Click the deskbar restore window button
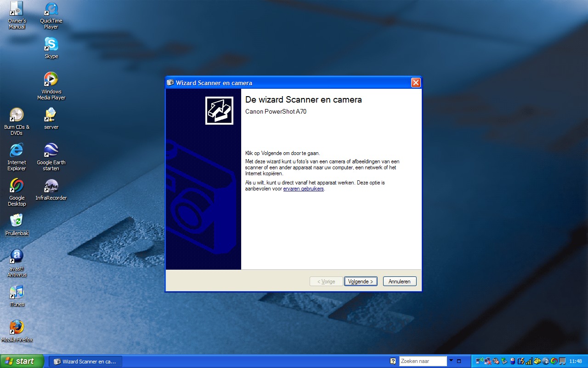This screenshot has height=368, width=588. pyautogui.click(x=459, y=361)
